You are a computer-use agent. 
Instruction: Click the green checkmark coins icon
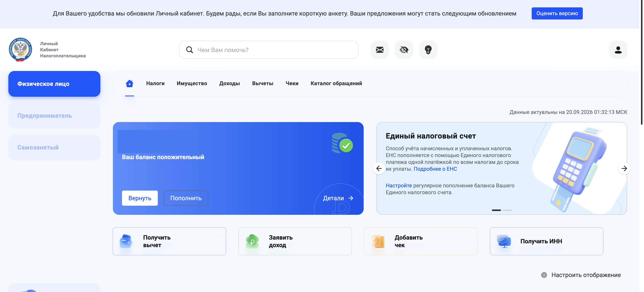click(342, 143)
